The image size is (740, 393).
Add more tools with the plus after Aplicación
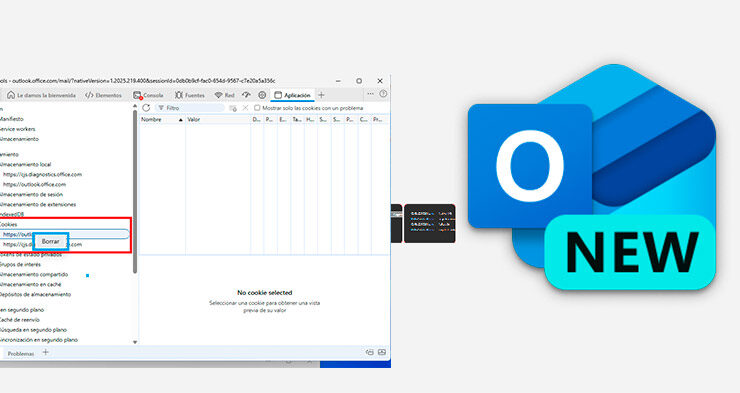pos(321,95)
